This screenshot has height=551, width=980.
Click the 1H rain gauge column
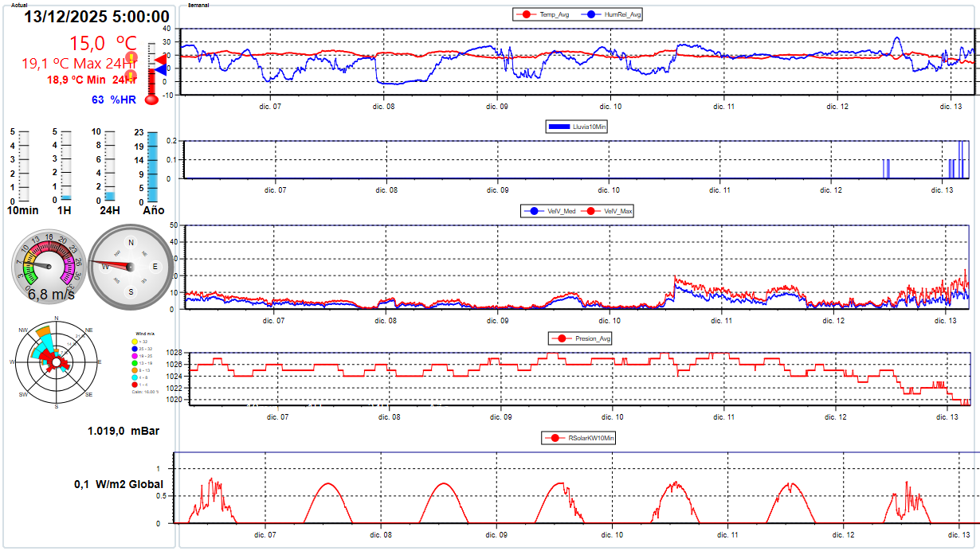[66, 166]
